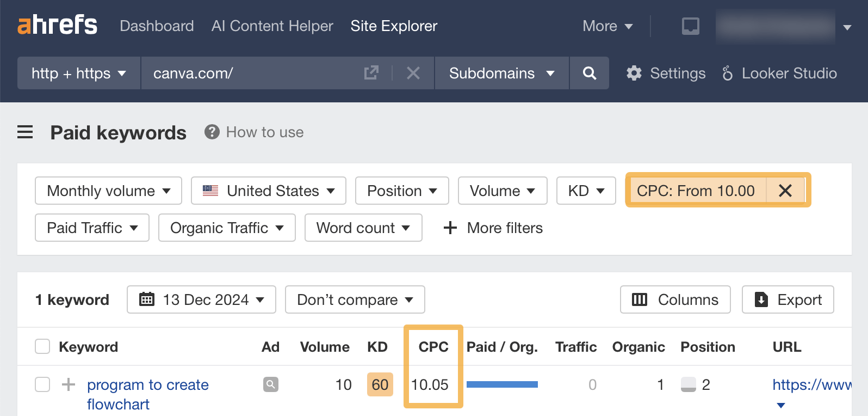The width and height of the screenshot is (868, 416).
Task: Open the notifications inbox icon
Action: 690,26
